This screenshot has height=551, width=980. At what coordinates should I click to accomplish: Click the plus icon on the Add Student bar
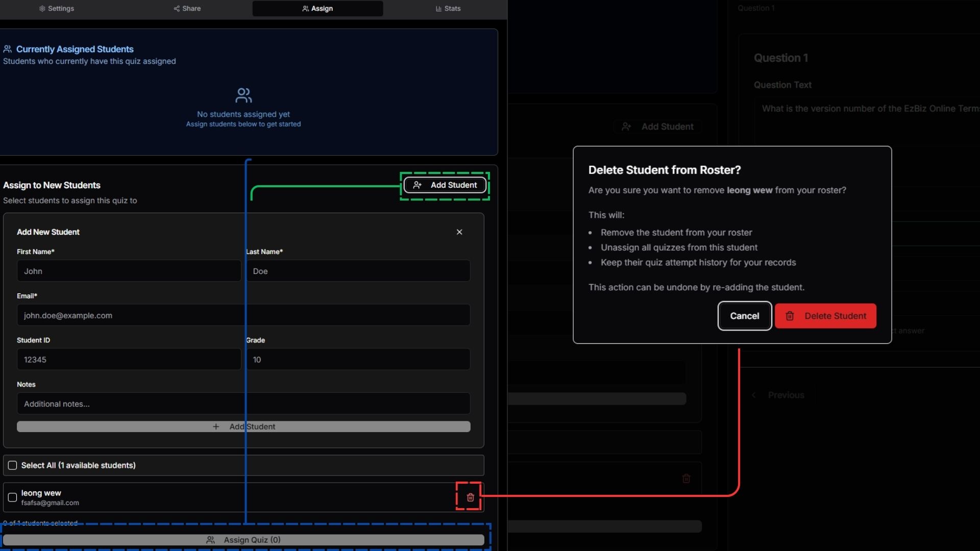[x=216, y=427]
